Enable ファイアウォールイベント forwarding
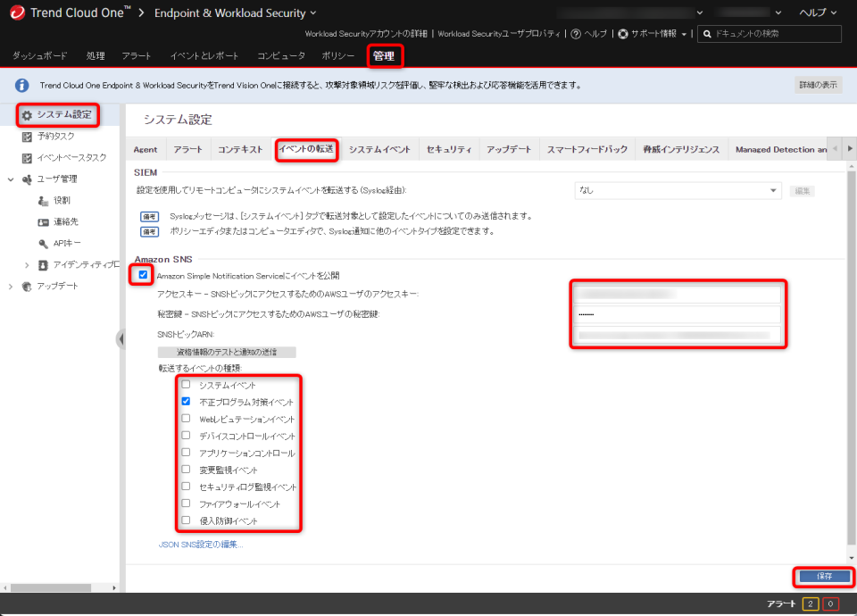This screenshot has width=857, height=616. (x=185, y=503)
